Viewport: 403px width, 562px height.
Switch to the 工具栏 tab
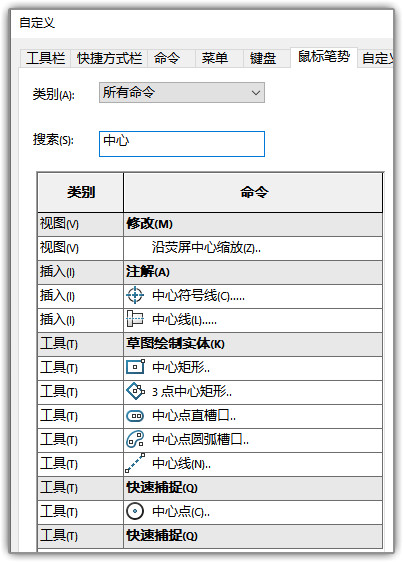[46, 58]
